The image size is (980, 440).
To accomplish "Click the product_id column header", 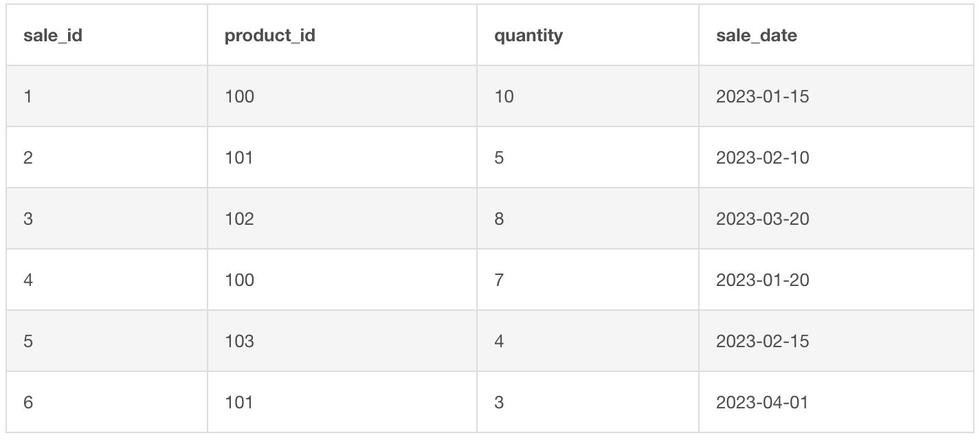I will pyautogui.click(x=269, y=36).
